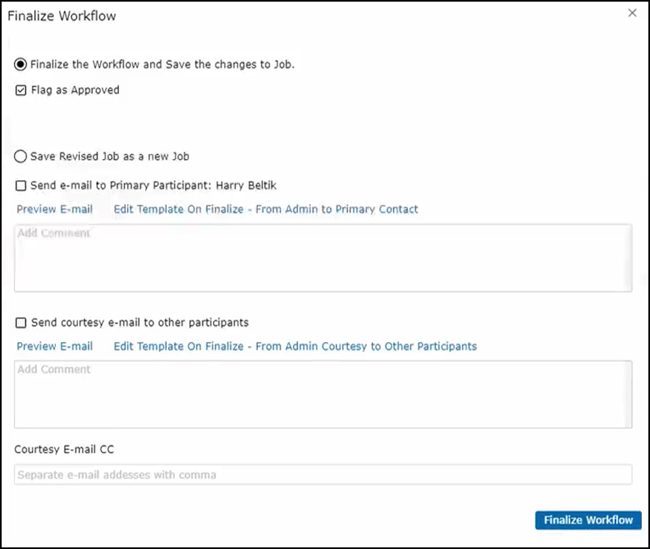Click the Flag as Approved label text
The width and height of the screenshot is (650, 549).
[75, 90]
